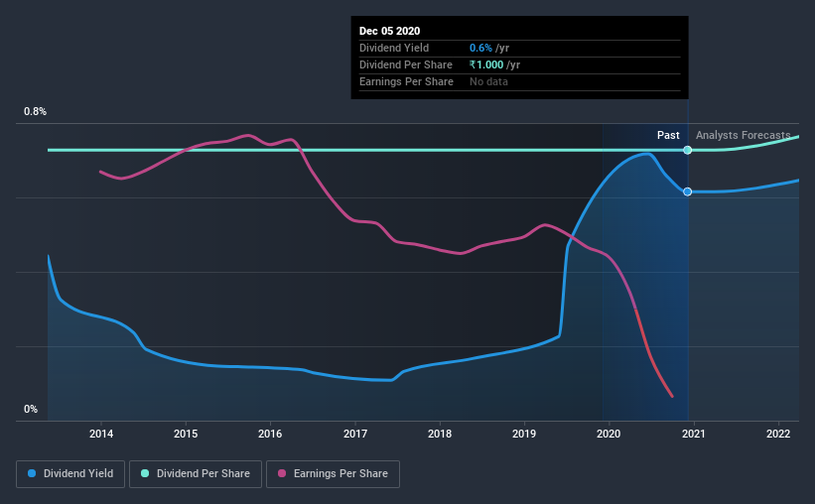Viewport: 815px width, 504px height.
Task: Click the tooltip Earnings Per Share row label
Action: (406, 81)
